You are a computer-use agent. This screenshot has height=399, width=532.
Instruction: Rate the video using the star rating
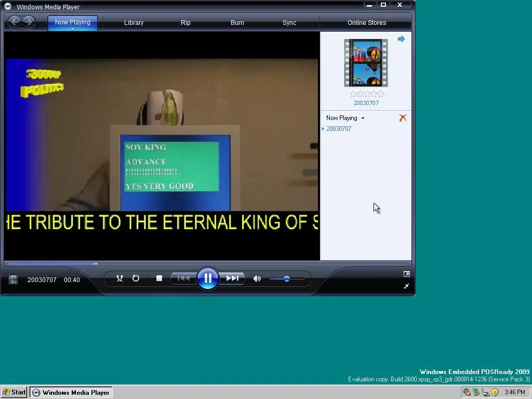tap(367, 94)
